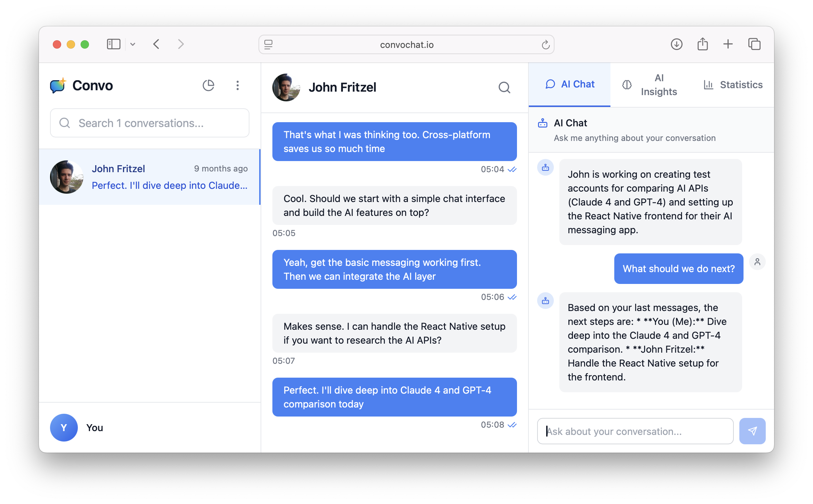Image resolution: width=813 pixels, height=504 pixels.
Task: Toggle the sidebar with the panel icon
Action: click(113, 44)
